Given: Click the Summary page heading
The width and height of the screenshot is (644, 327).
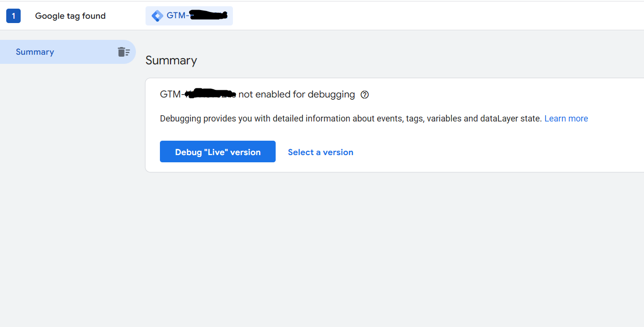Looking at the screenshot, I should click(x=171, y=61).
